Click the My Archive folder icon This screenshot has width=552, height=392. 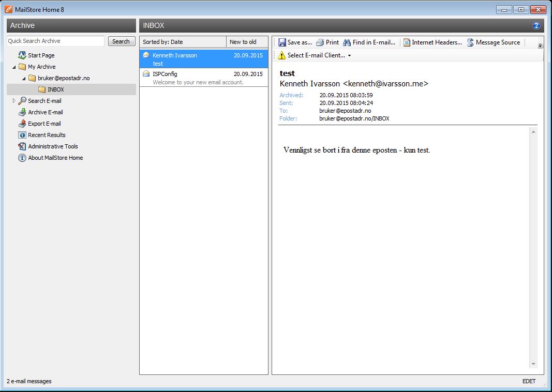[22, 67]
